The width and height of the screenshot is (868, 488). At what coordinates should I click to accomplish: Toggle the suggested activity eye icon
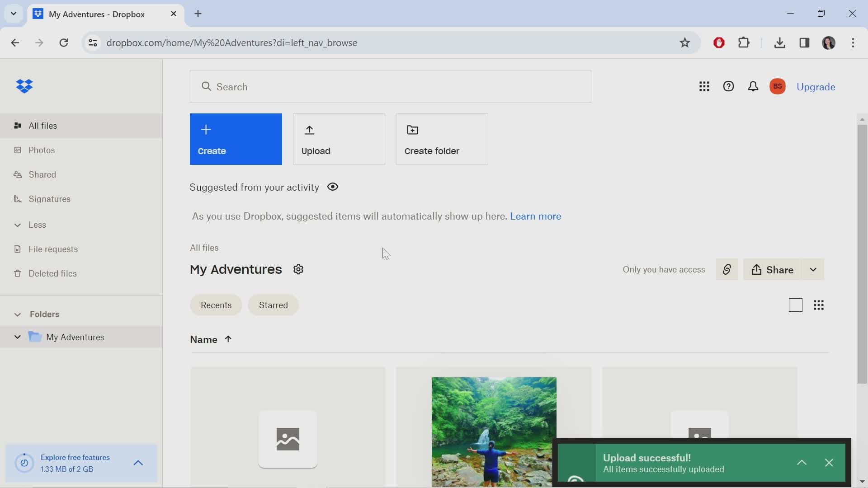click(332, 187)
